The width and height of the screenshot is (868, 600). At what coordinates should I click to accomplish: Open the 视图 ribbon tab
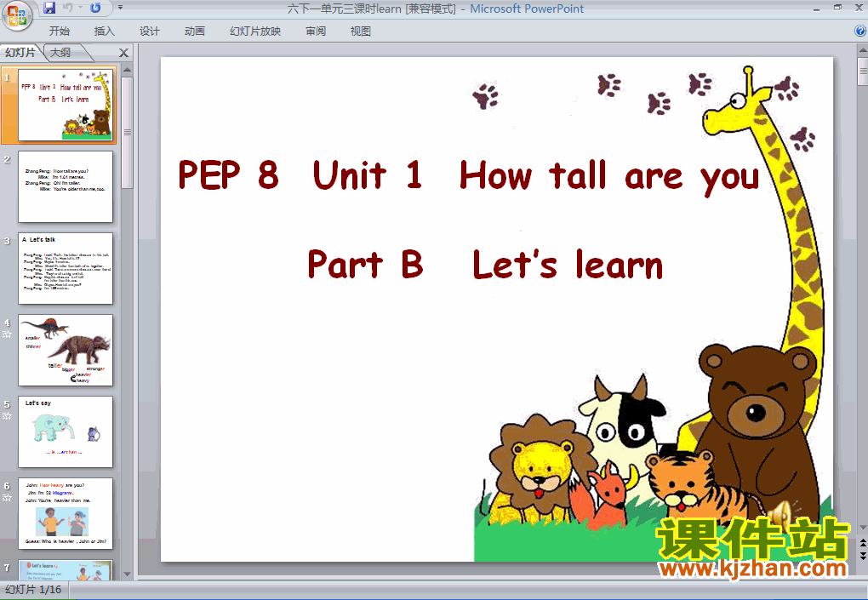(x=360, y=31)
